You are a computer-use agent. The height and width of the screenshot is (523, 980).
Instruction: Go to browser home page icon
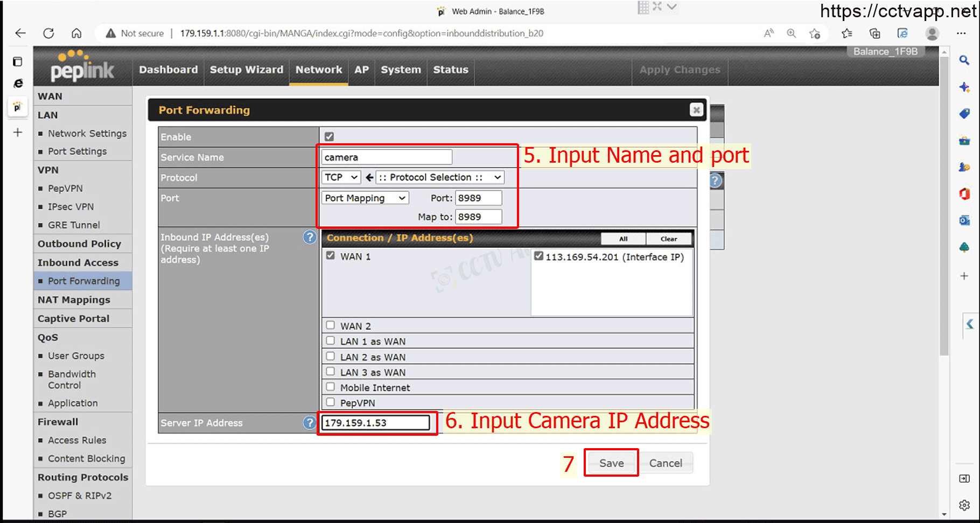tap(76, 33)
